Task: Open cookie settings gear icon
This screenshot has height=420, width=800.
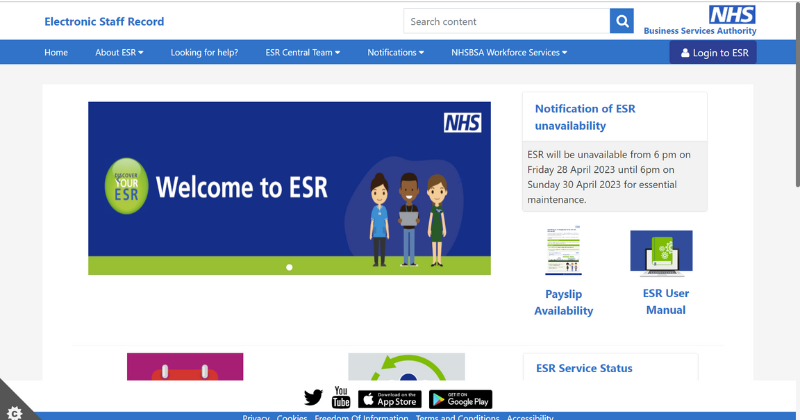Action: 14,412
